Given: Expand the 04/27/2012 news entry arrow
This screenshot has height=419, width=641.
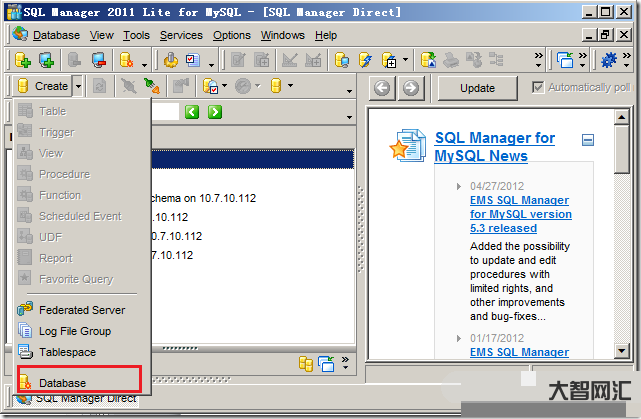Looking at the screenshot, I should tap(459, 186).
